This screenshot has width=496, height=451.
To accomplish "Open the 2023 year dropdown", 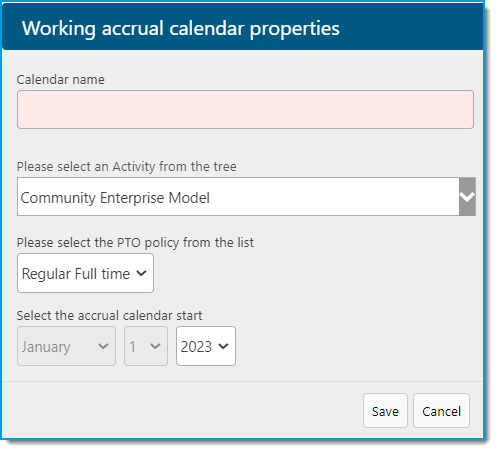I will tap(206, 346).
